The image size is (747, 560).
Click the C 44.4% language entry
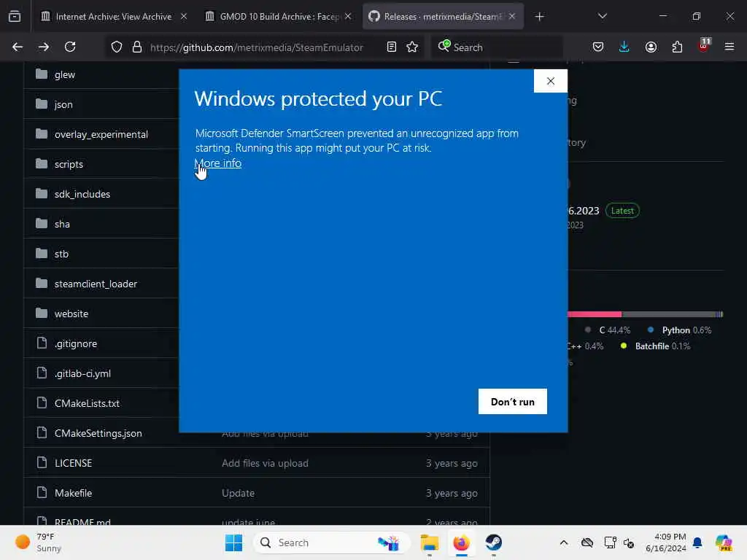pyautogui.click(x=608, y=330)
